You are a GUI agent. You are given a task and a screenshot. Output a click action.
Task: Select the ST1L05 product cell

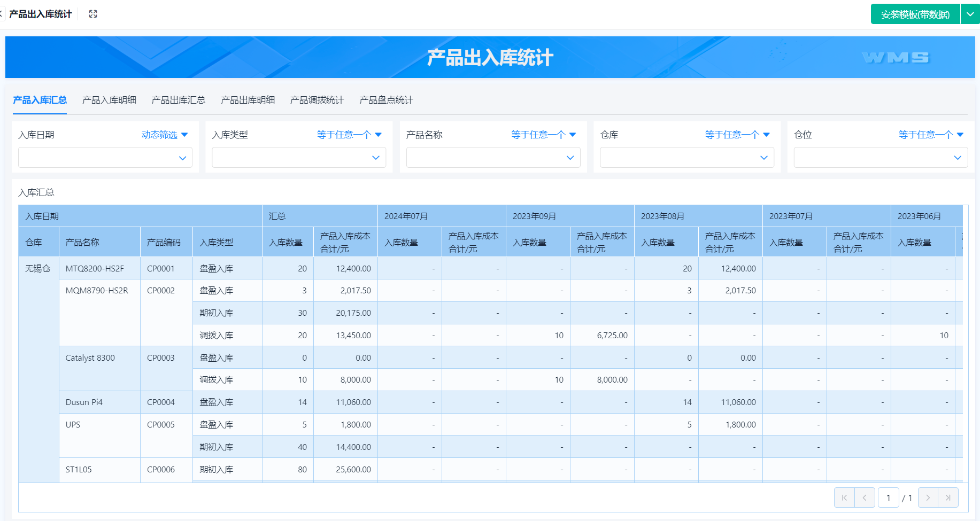(99, 470)
